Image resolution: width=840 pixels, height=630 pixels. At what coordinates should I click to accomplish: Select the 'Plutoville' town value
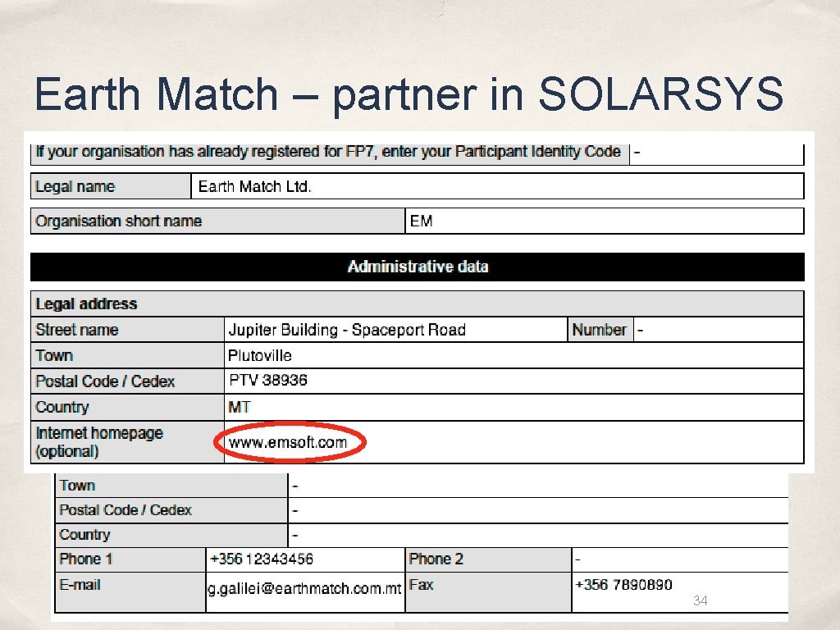(260, 355)
